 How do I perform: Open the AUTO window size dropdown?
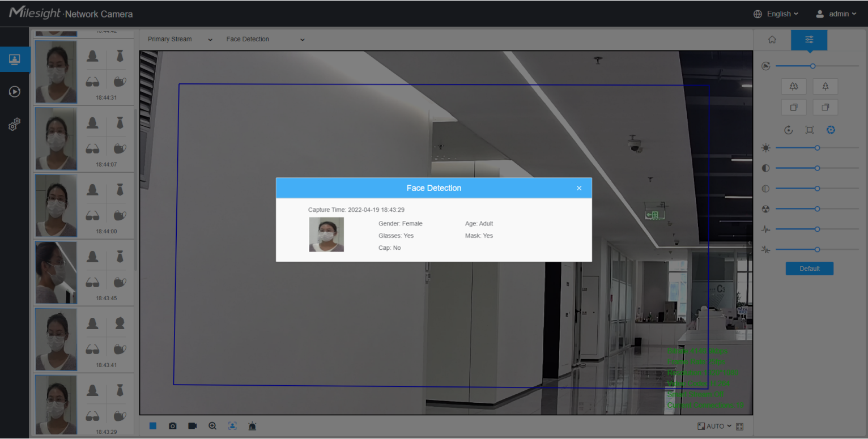click(715, 426)
